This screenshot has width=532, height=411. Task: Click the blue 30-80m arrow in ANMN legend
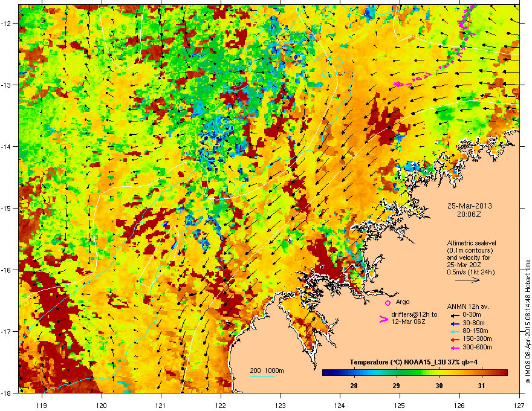[x=455, y=323]
